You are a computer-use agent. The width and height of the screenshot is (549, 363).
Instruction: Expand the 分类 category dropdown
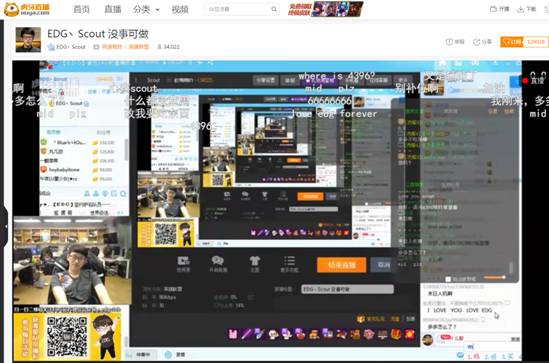pyautogui.click(x=146, y=9)
